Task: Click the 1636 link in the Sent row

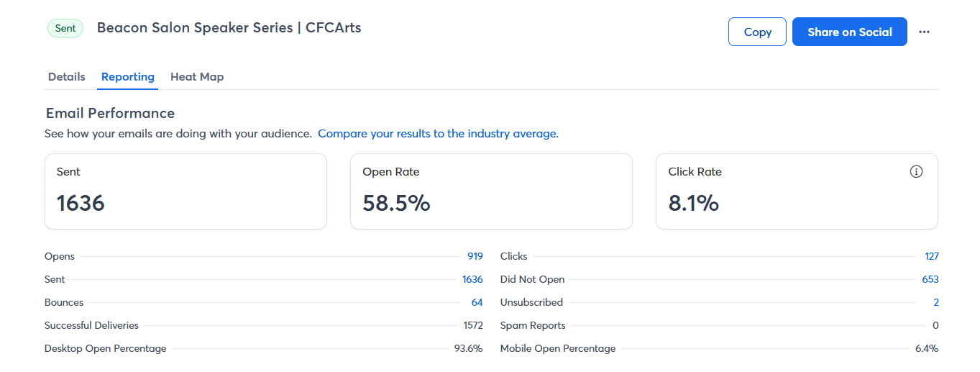Action: 472,279
